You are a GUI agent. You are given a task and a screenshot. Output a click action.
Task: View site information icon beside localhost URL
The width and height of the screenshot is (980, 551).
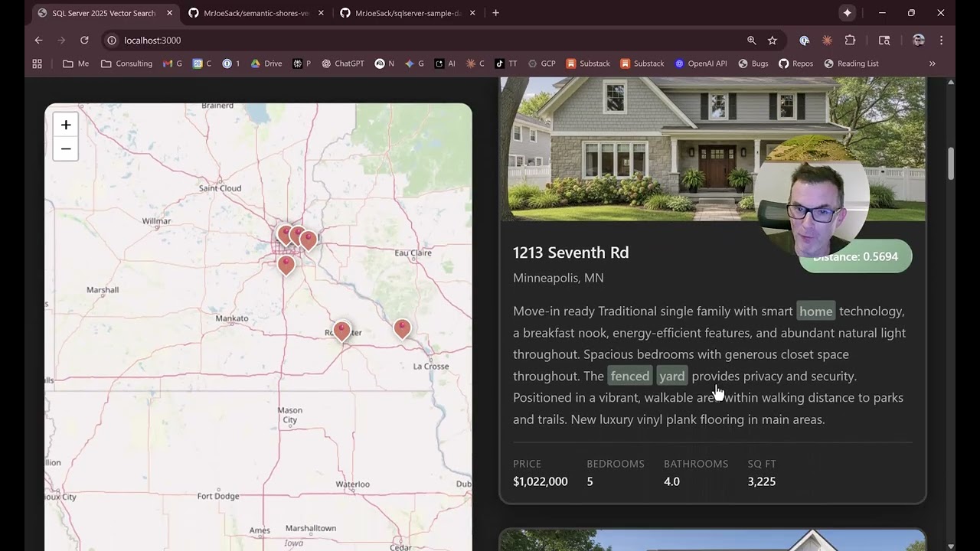coord(112,40)
